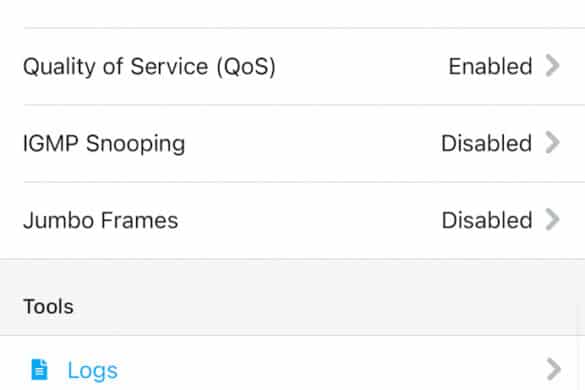Open the IGMP Snooping setting

tap(292, 143)
